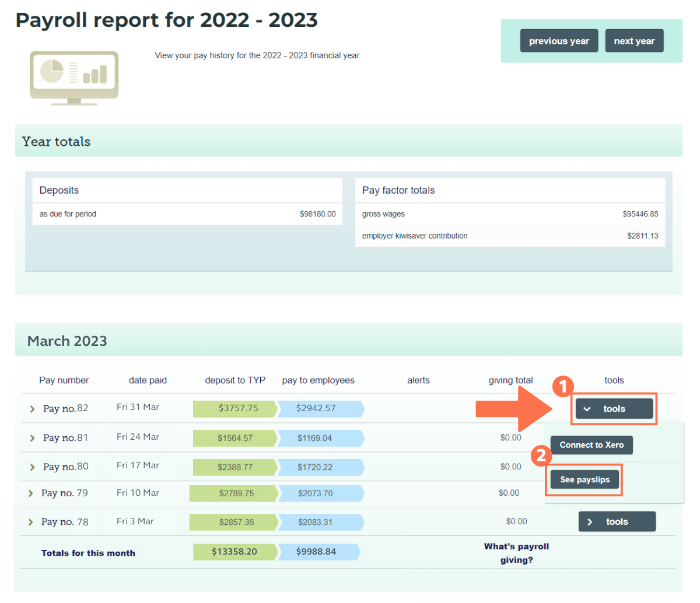Go to the next year report

pyautogui.click(x=634, y=41)
